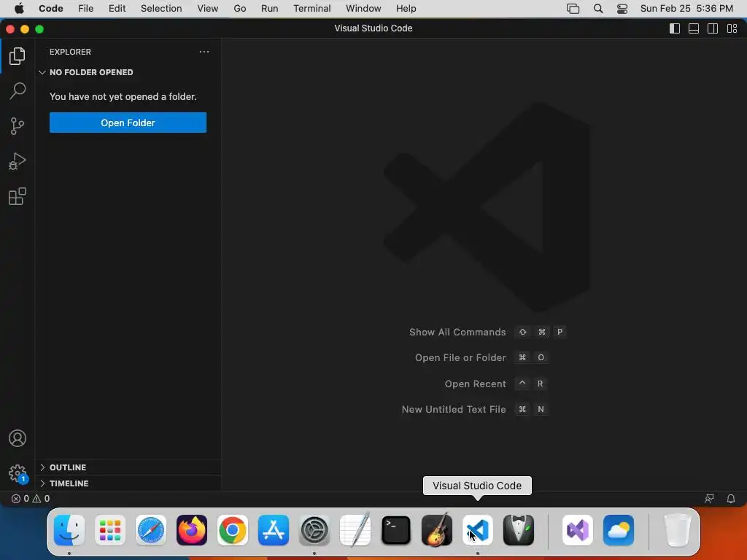The image size is (747, 560).
Task: Open the Weather app in the Dock
Action: coord(619,530)
